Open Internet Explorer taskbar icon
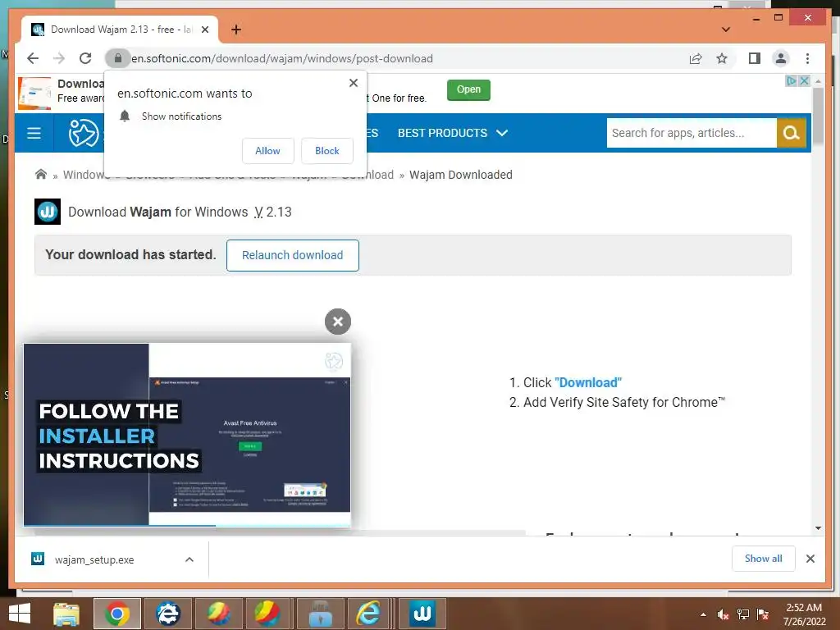 tap(368, 614)
